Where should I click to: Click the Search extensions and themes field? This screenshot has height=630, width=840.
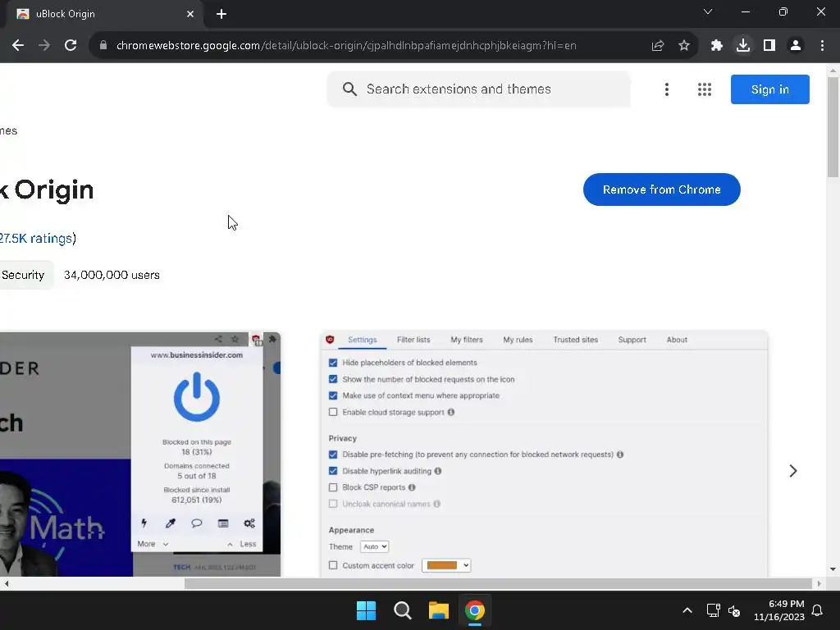point(479,89)
